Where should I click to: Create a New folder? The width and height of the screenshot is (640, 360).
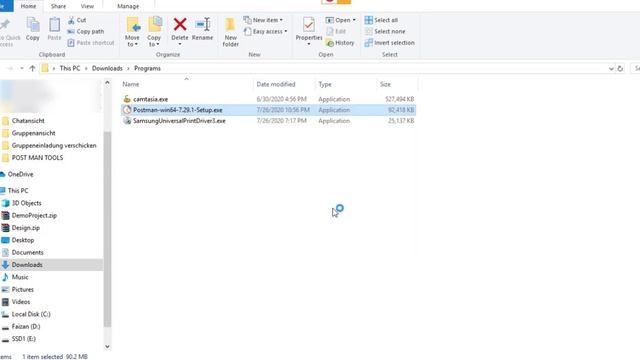[x=231, y=32]
